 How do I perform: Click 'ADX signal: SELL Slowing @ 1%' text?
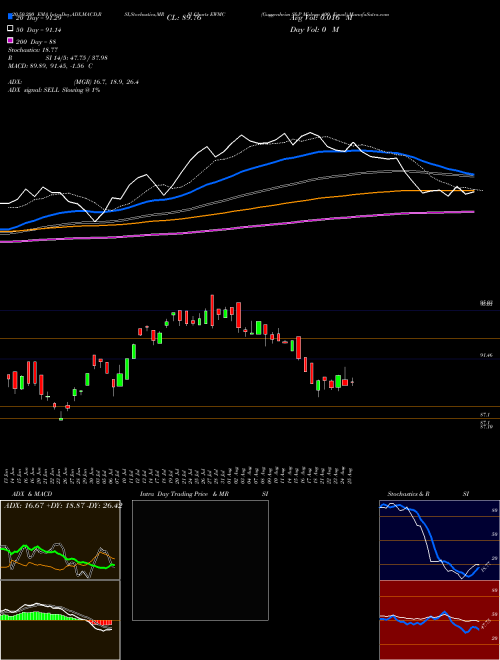click(x=54, y=90)
